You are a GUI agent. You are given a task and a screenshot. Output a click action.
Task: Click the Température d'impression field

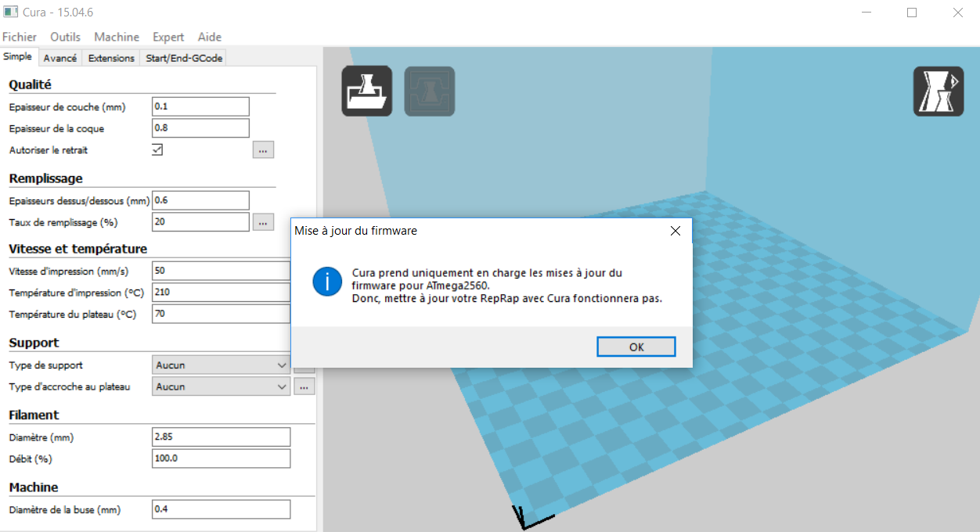[x=221, y=292]
